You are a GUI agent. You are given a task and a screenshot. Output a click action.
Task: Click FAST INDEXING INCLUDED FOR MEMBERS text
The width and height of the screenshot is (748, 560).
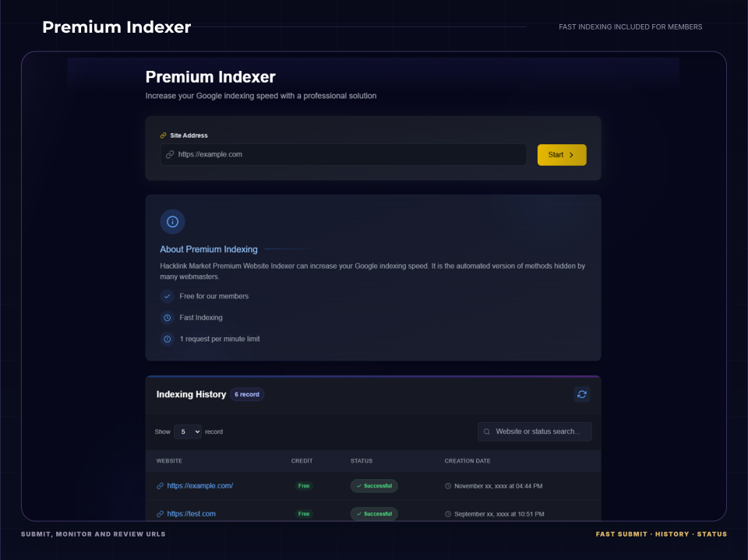coord(630,26)
